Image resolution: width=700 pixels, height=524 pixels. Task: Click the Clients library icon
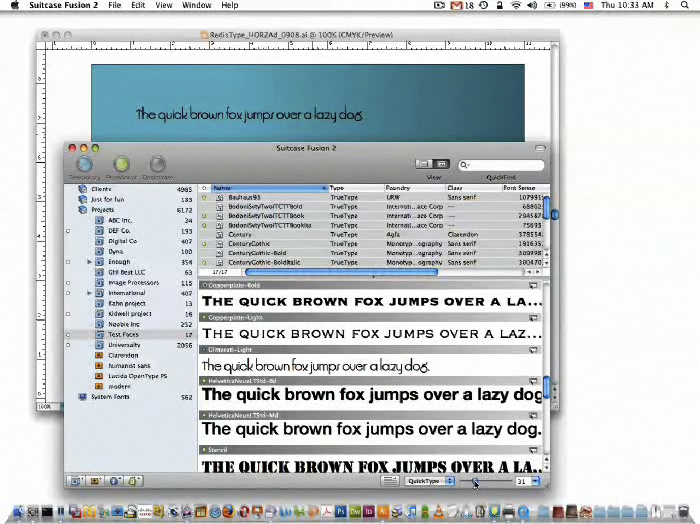click(83, 189)
